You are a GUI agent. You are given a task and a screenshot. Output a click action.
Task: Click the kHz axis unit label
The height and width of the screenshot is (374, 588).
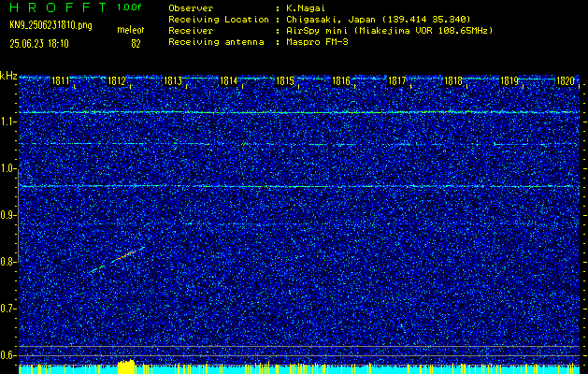[8, 76]
